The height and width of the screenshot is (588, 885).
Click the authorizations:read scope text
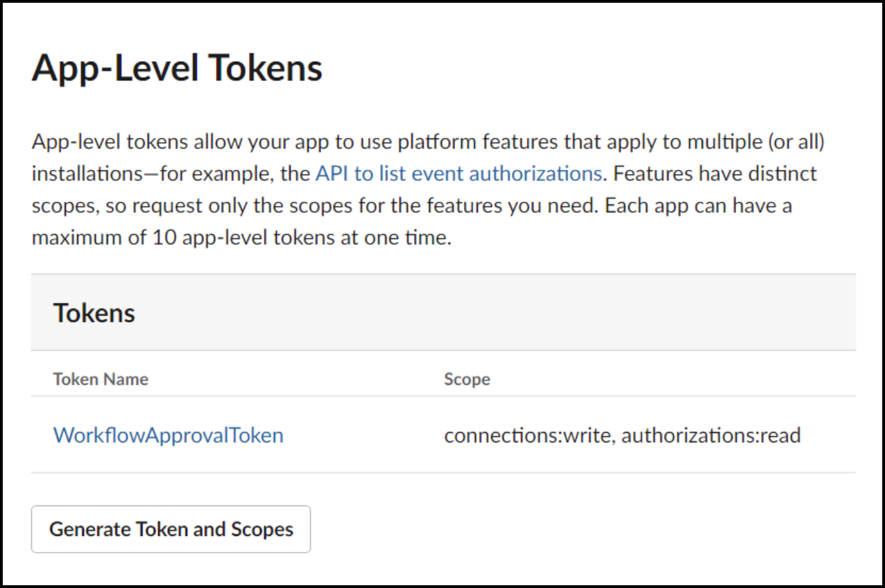(x=711, y=435)
